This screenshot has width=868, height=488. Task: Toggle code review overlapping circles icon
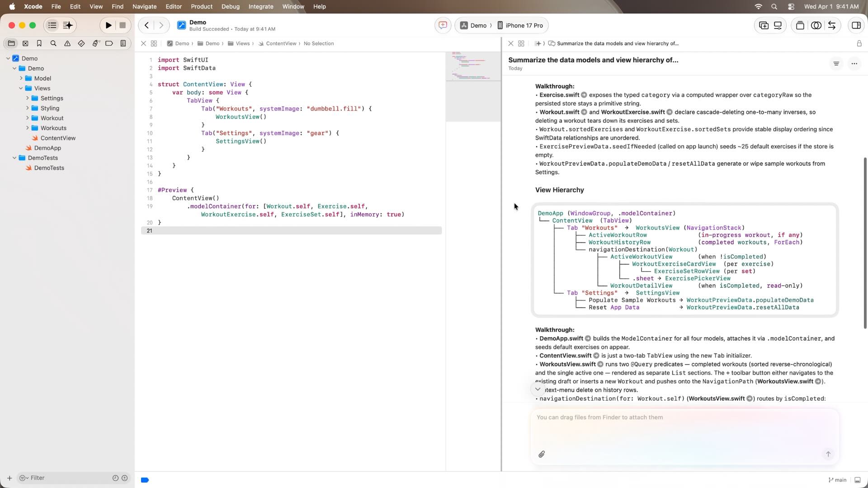(816, 25)
